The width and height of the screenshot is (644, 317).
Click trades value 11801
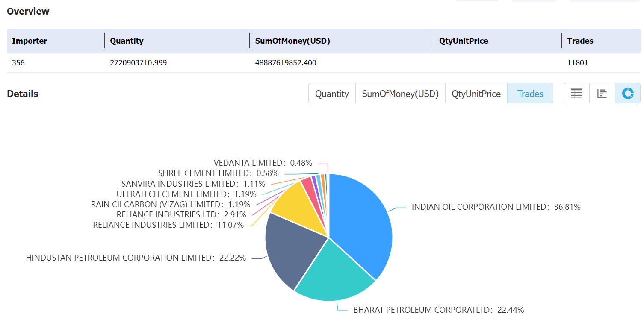[577, 63]
